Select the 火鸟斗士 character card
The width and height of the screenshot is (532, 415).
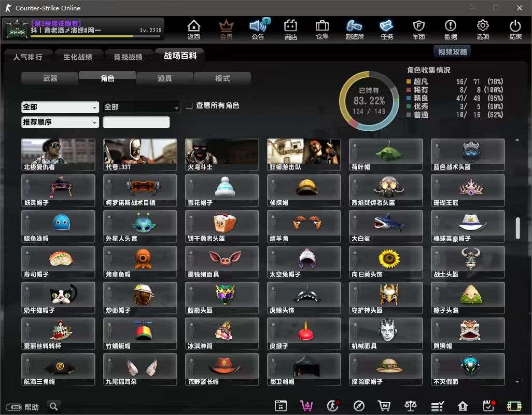222,155
